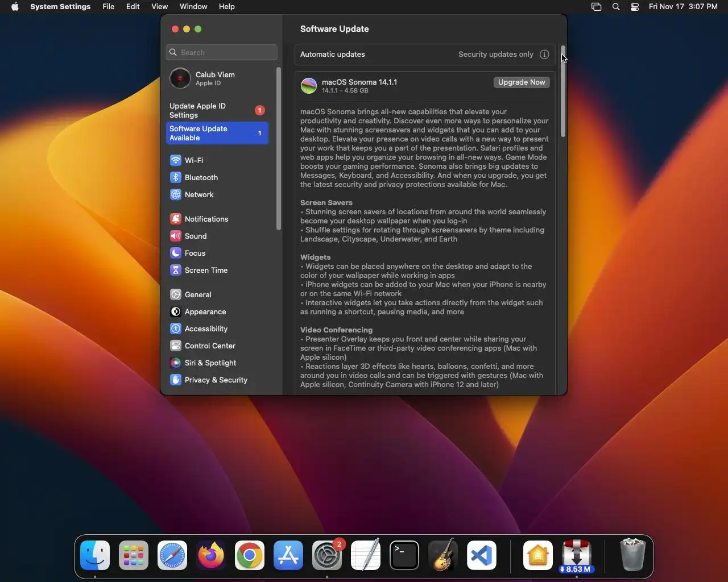728x582 pixels.
Task: Launch Google Chrome from the Dock
Action: pos(250,555)
